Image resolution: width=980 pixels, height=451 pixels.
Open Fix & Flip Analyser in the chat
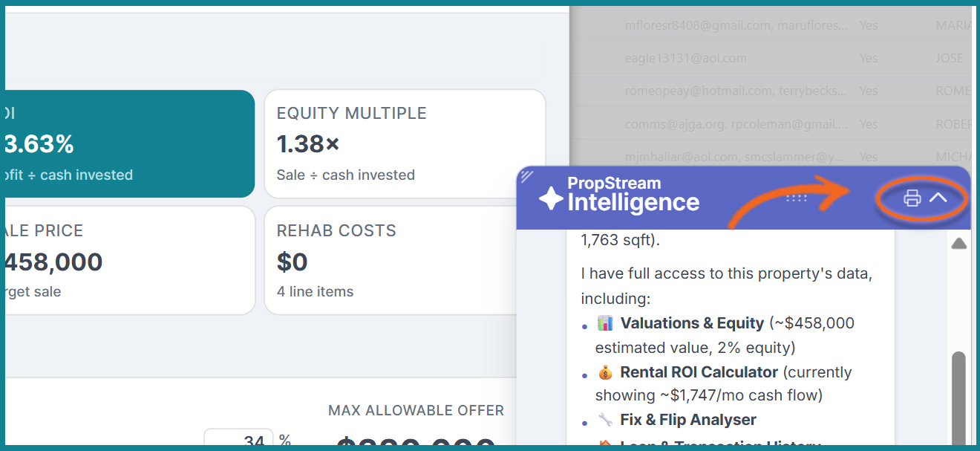pyautogui.click(x=688, y=420)
